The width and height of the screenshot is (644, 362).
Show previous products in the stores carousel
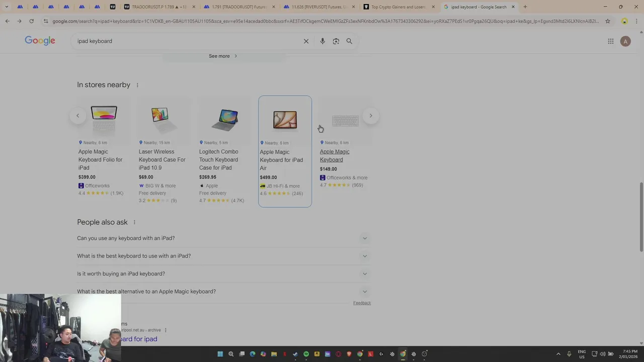(77, 116)
